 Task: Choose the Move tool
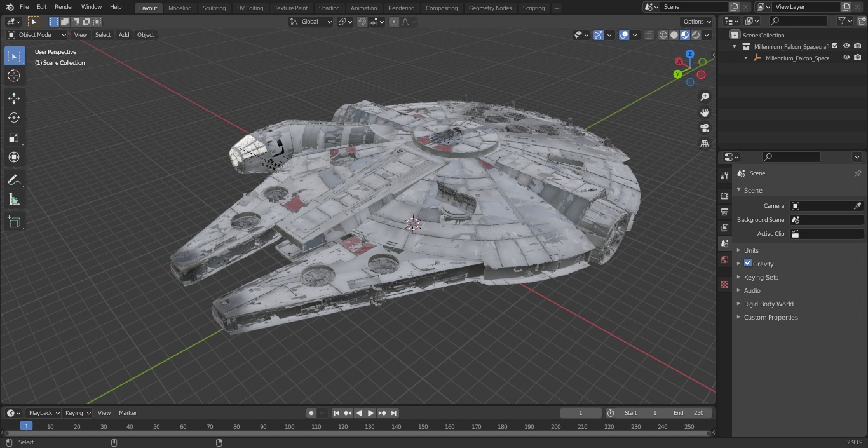tap(14, 98)
